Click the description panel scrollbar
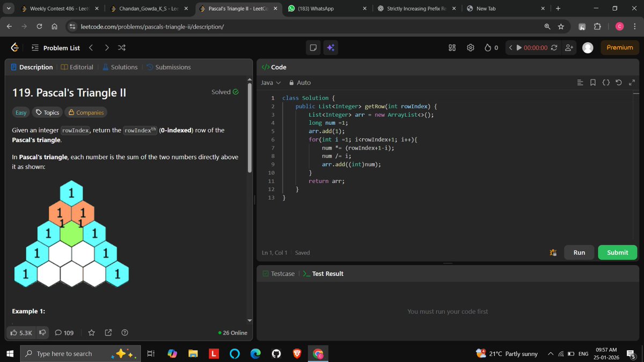Image resolution: width=644 pixels, height=362 pixels. 249,128
